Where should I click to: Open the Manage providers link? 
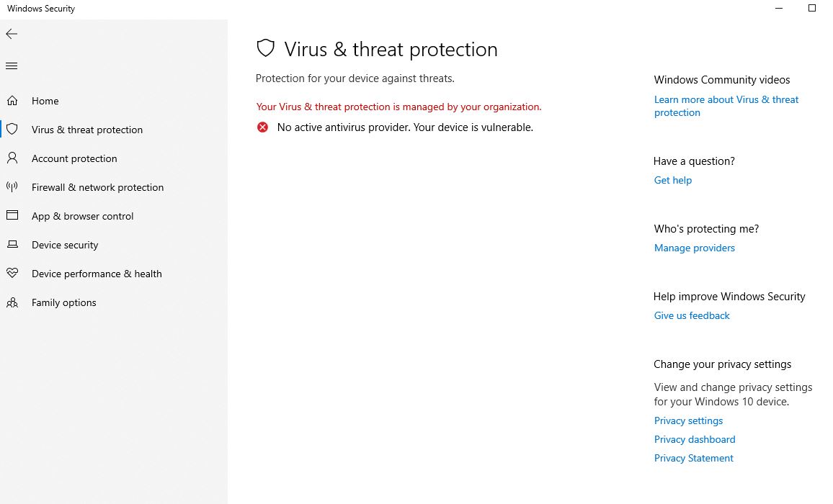(694, 248)
